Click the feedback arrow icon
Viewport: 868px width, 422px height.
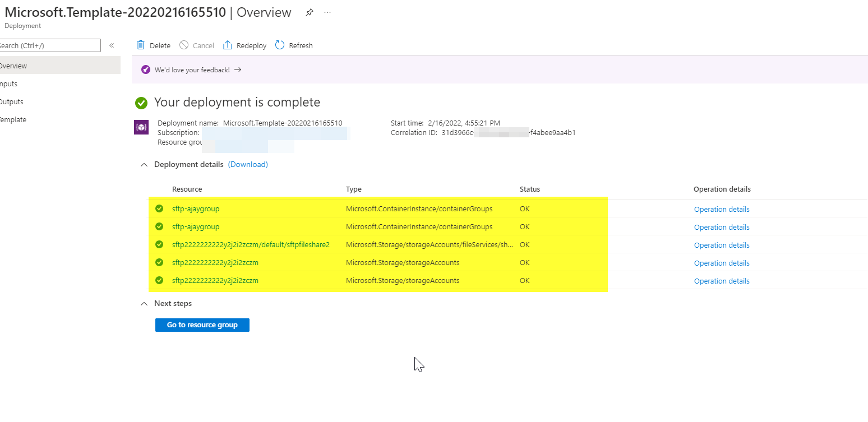(x=238, y=69)
